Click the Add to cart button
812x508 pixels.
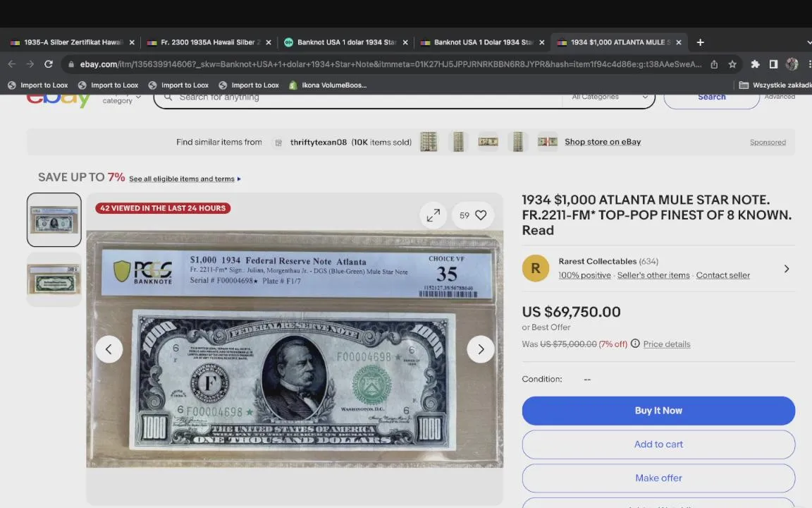[x=658, y=445]
